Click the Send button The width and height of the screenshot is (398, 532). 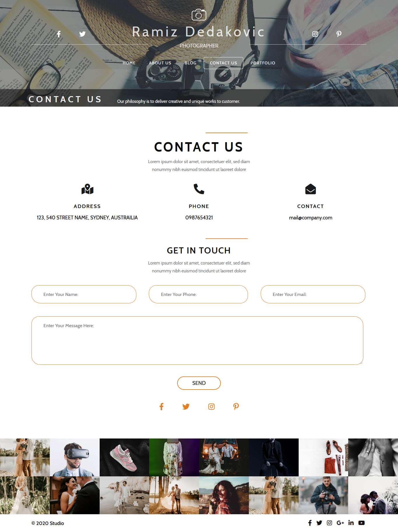199,383
